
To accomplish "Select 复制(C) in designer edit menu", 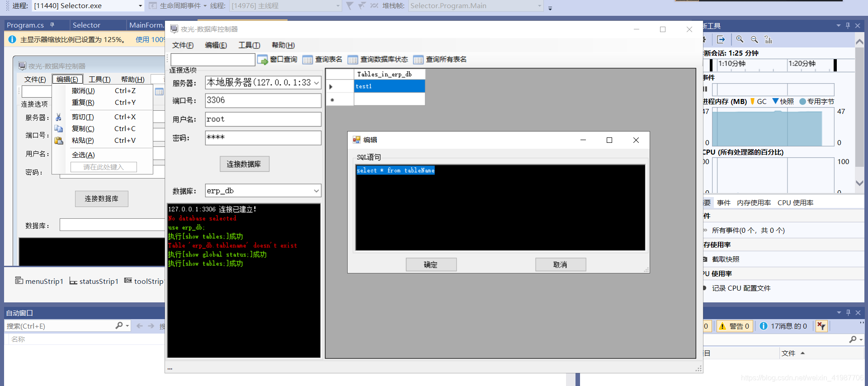I will tap(103, 129).
